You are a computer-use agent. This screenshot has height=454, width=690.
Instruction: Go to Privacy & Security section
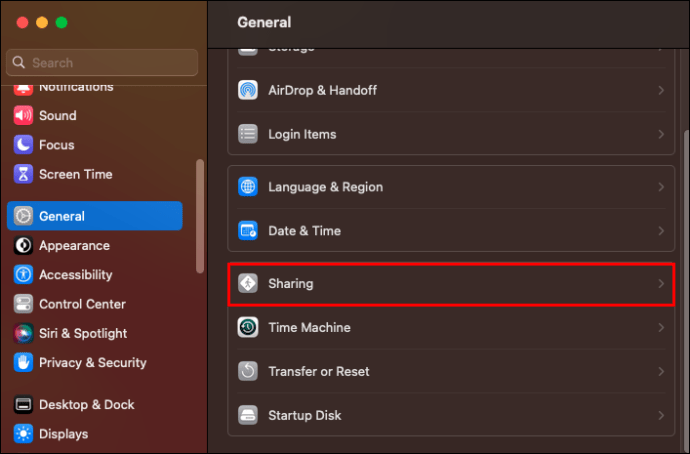pyautogui.click(x=92, y=362)
